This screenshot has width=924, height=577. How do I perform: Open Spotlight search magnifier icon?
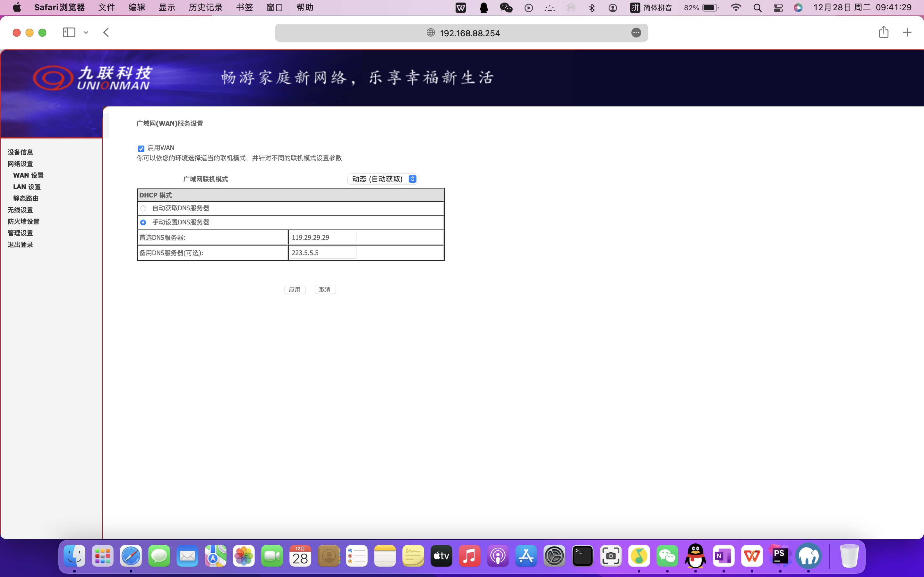757,8
